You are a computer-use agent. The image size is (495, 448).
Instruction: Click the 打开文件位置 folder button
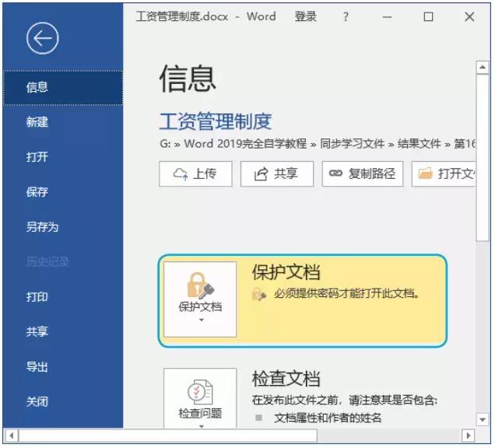click(x=444, y=174)
